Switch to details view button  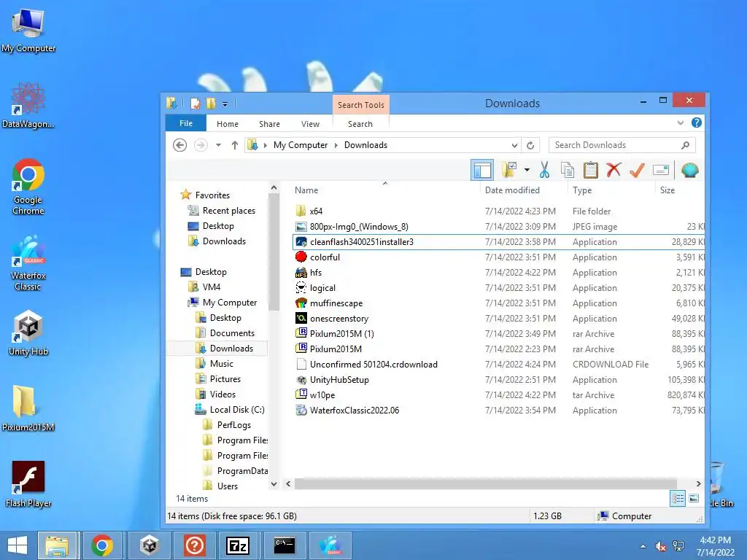click(x=678, y=499)
